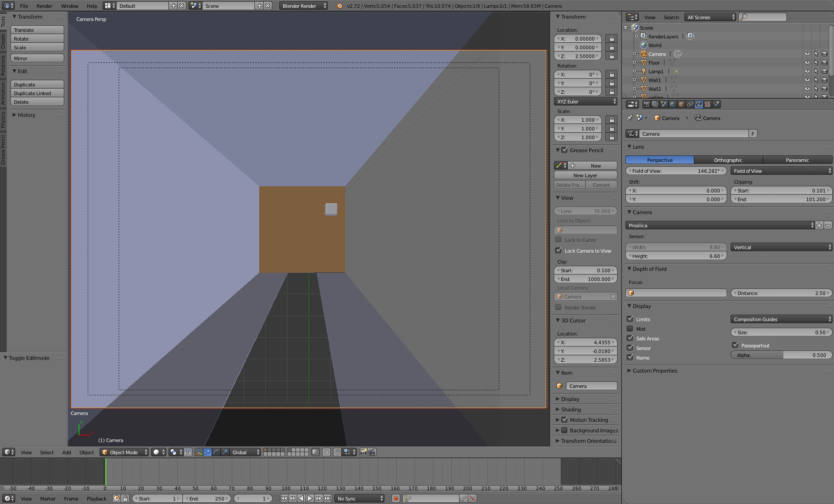Play the animation forward
The image size is (834, 504).
pyautogui.click(x=310, y=498)
